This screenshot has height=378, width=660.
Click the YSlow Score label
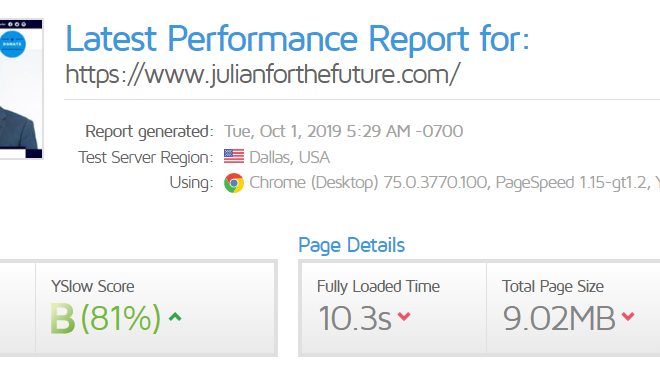click(93, 286)
